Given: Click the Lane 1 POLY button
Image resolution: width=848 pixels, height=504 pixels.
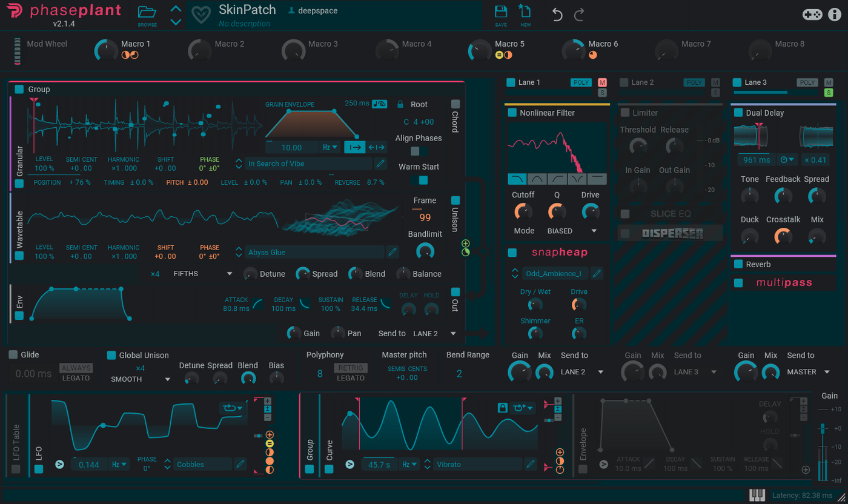Looking at the screenshot, I should click(x=581, y=82).
